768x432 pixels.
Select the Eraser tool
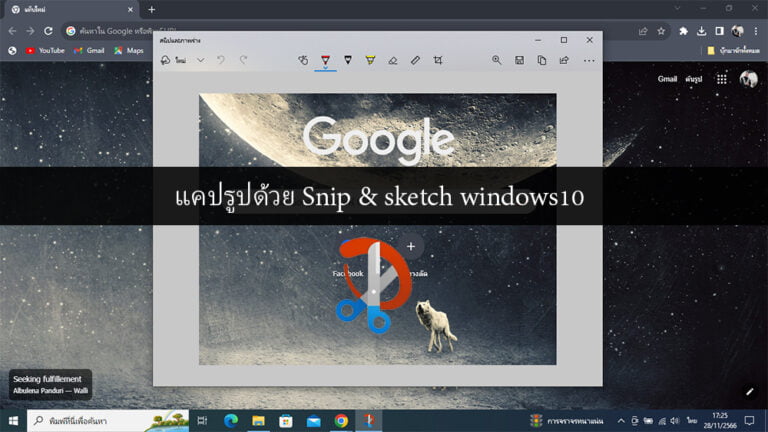point(393,60)
